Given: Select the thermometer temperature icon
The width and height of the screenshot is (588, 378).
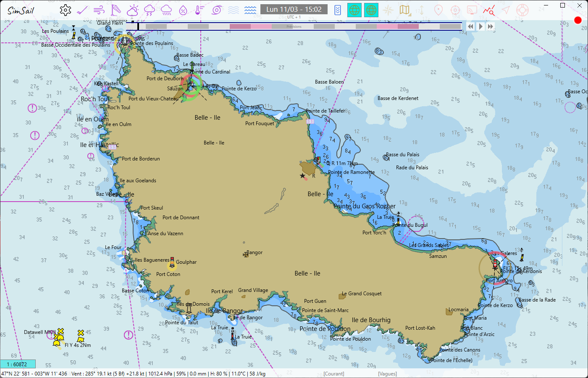Looking at the screenshot, I should 200,10.
